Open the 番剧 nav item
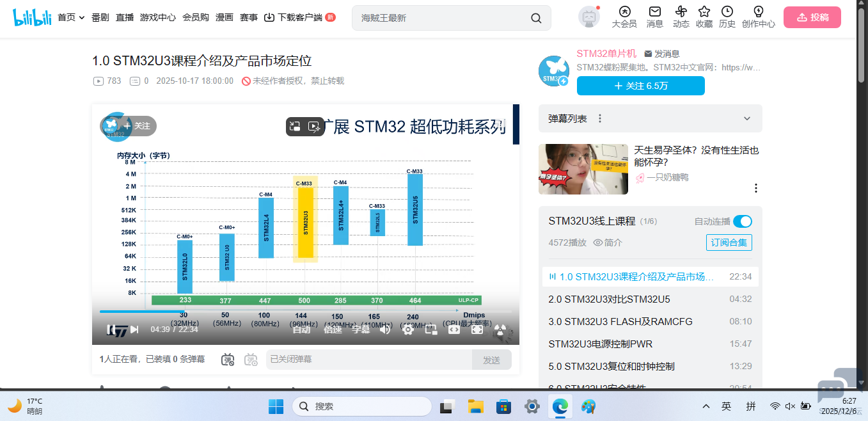This screenshot has width=868, height=421. 100,18
